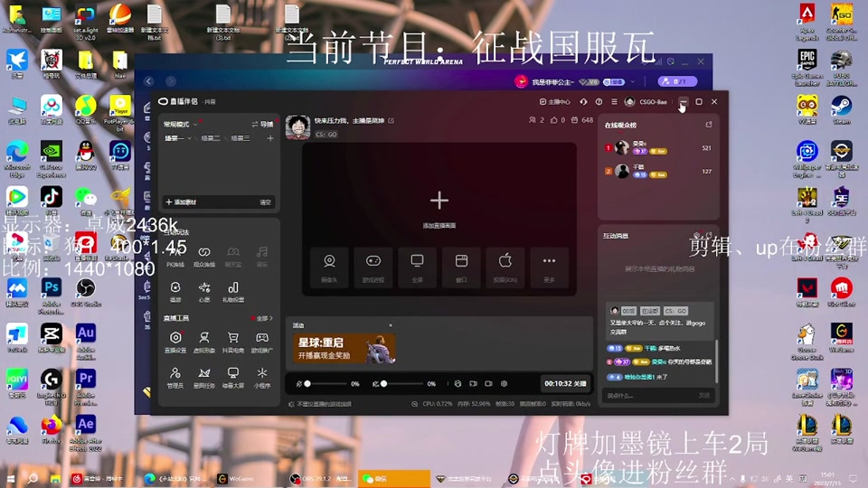The image size is (868, 488).
Task: Switch to 场景三 scene tab
Action: click(x=241, y=137)
